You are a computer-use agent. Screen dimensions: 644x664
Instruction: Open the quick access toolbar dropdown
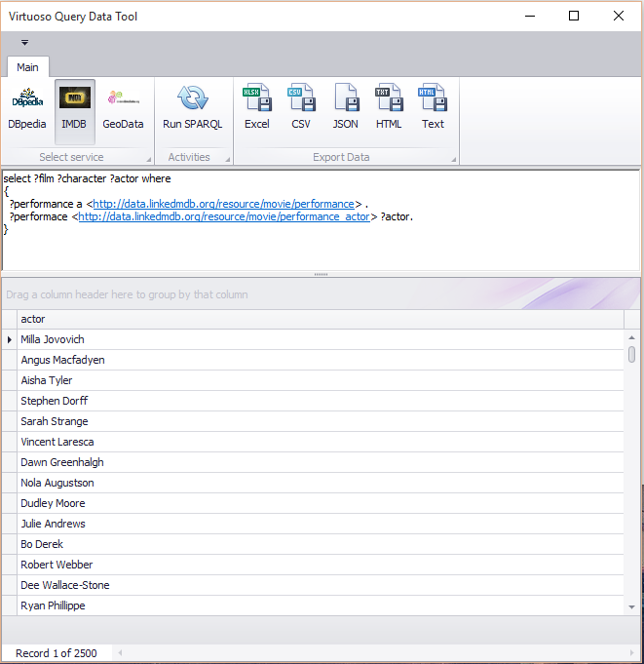click(x=25, y=42)
